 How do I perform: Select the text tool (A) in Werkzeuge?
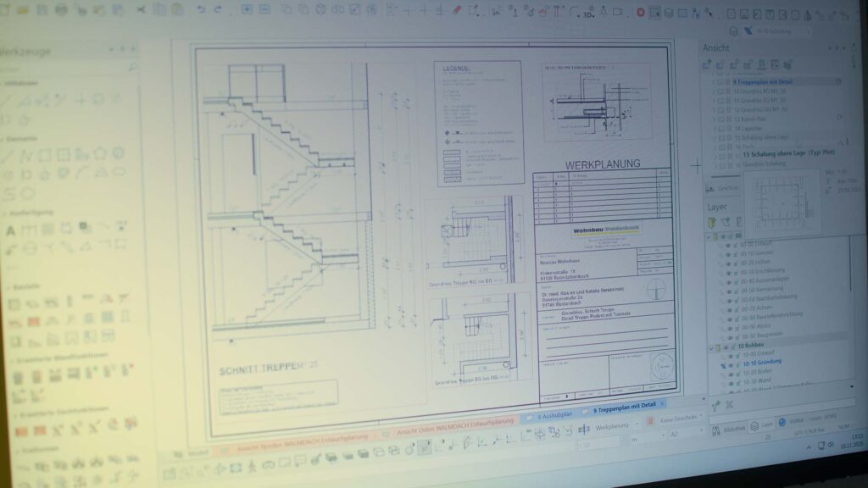point(11,230)
